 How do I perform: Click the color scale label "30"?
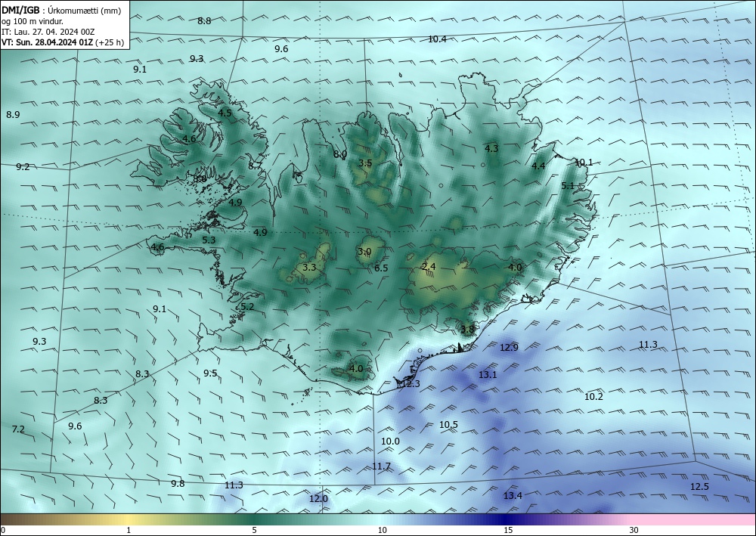pos(634,530)
